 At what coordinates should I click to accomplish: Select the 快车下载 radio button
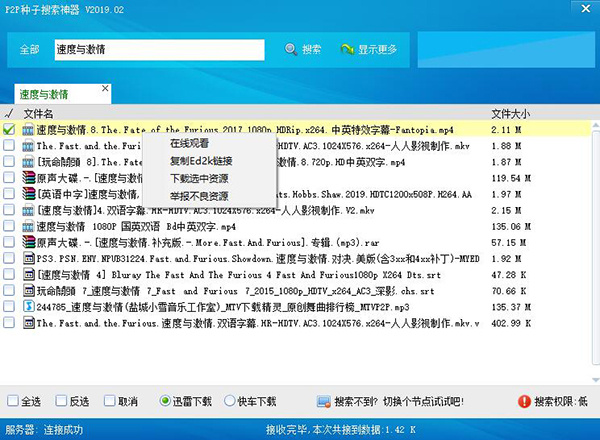tap(229, 401)
